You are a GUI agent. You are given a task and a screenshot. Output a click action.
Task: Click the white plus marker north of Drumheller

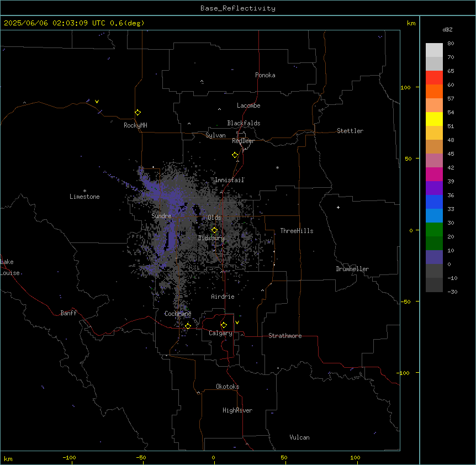[x=338, y=207]
